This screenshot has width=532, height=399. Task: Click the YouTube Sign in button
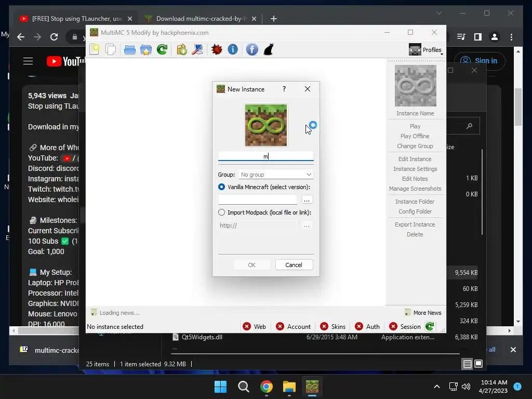[480, 61]
